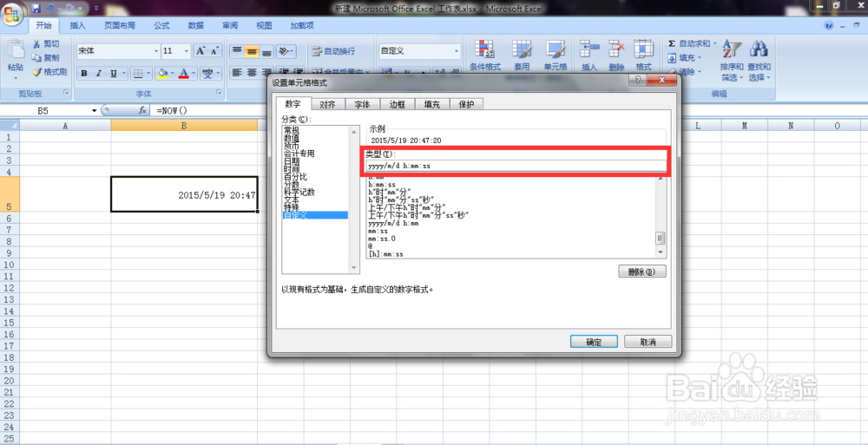Viewport: 868px width, 445px height.
Task: Toggle 自动换行 wrap text
Action: coord(334,51)
